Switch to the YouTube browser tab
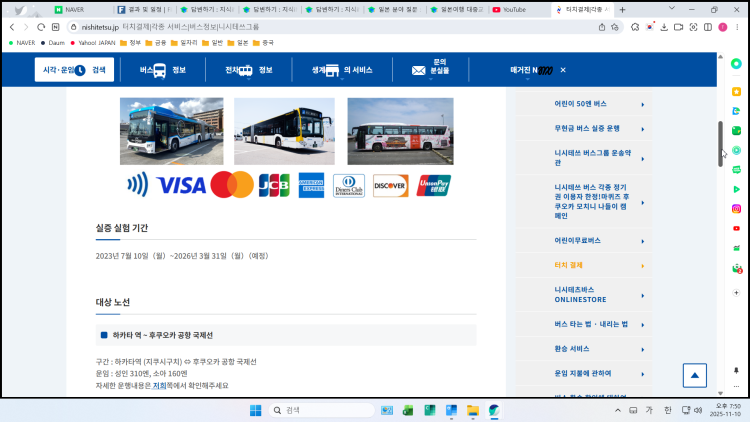This screenshot has width=750, height=422. pyautogui.click(x=518, y=9)
